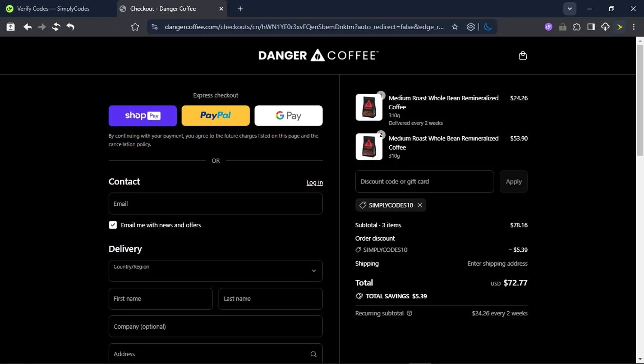Click the undo arrow toolbar icon
644x364 pixels.
click(x=70, y=27)
